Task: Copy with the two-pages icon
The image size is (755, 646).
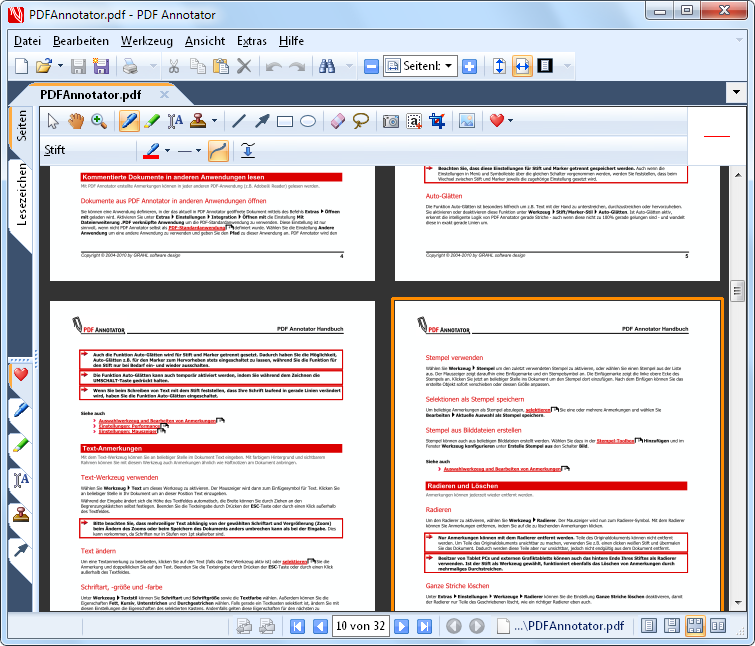Action: click(x=197, y=66)
